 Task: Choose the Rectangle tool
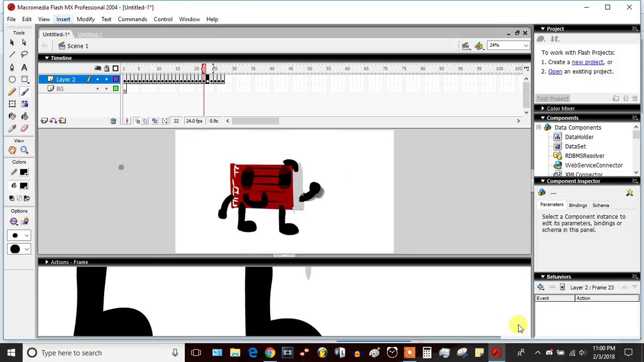point(24,79)
